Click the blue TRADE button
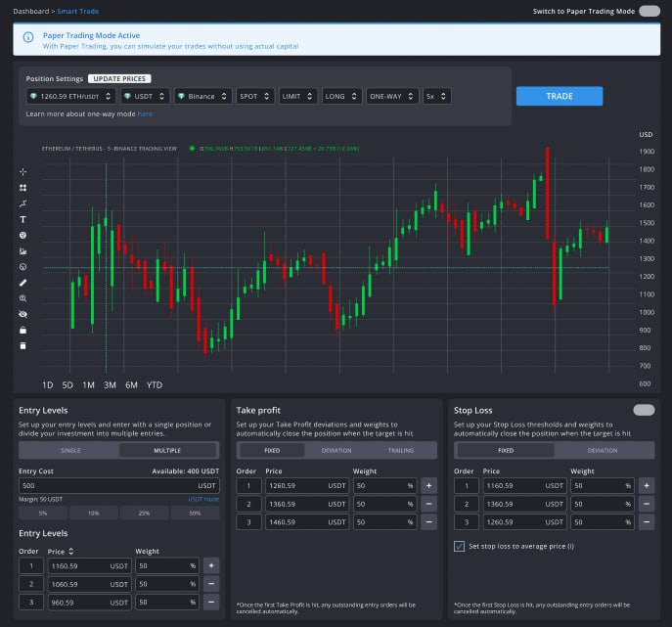Image resolution: width=672 pixels, height=627 pixels. coord(560,97)
